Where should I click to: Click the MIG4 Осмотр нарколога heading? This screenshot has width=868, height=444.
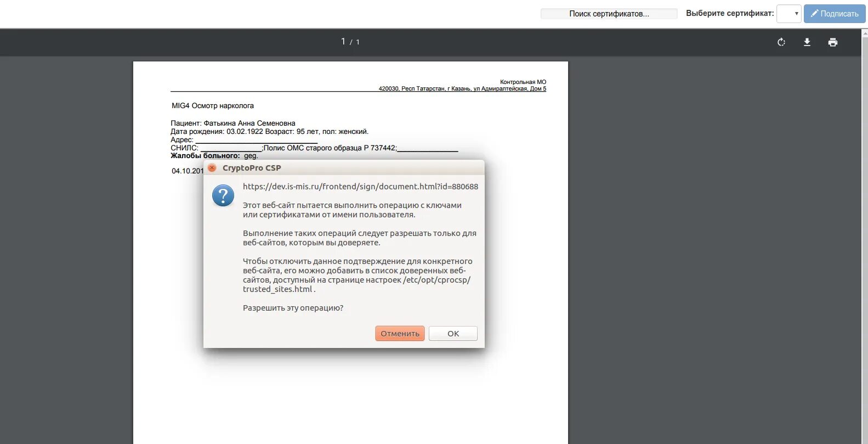213,106
